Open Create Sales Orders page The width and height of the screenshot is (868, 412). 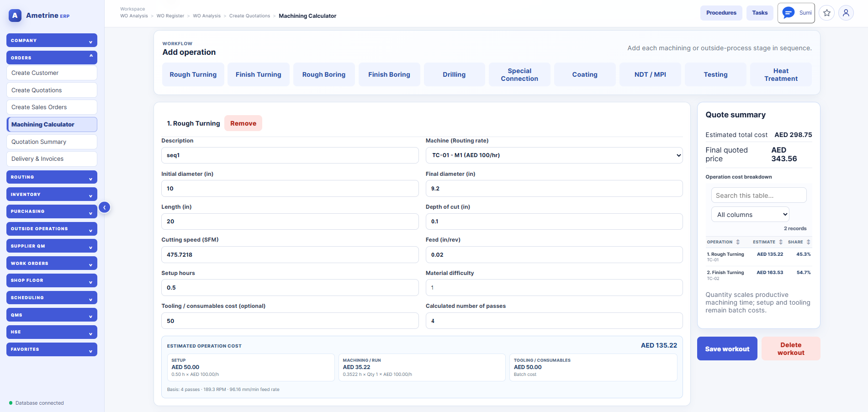click(52, 107)
